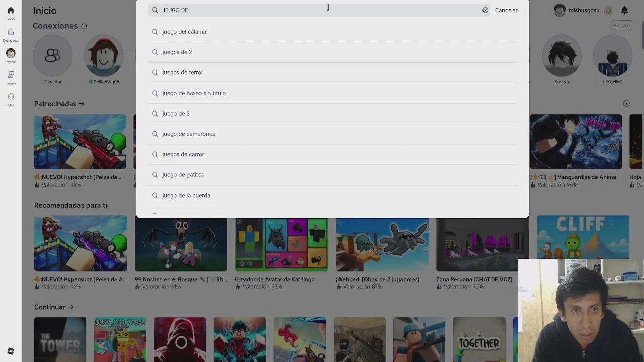Open Más options icon in sidebar

click(x=11, y=97)
